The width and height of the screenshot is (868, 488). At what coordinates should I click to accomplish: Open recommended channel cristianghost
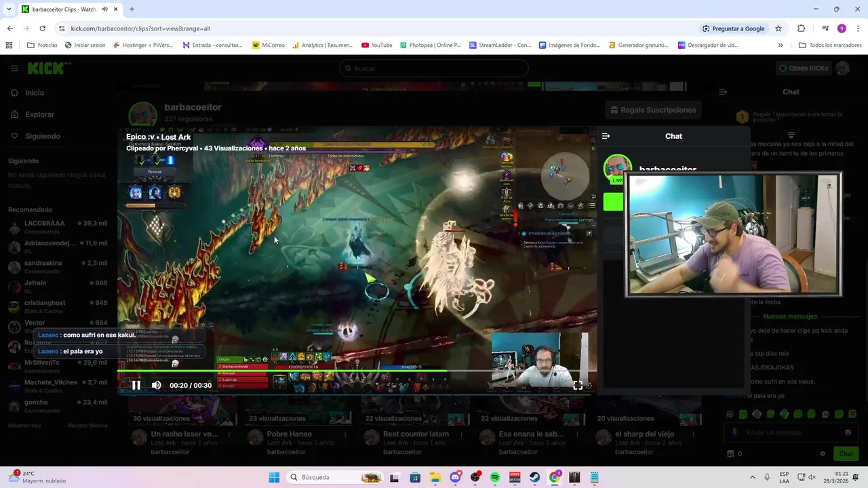click(x=58, y=306)
